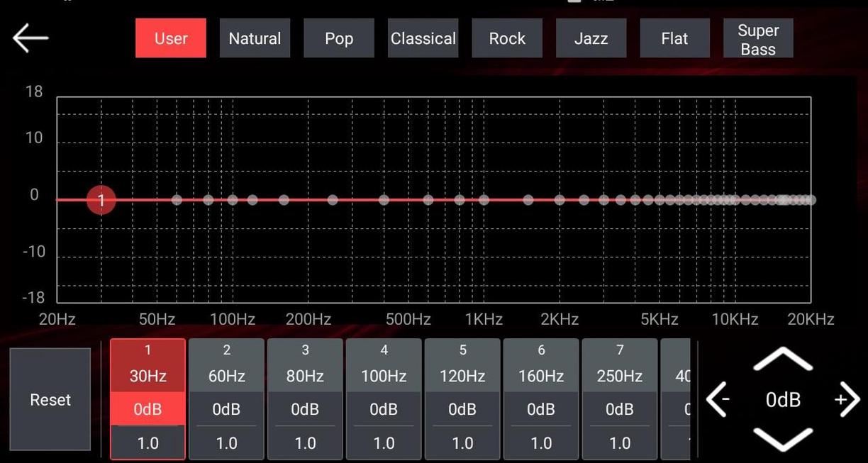The image size is (868, 463).
Task: Tap the 0dB gain value under 160Hz
Action: [x=541, y=409]
